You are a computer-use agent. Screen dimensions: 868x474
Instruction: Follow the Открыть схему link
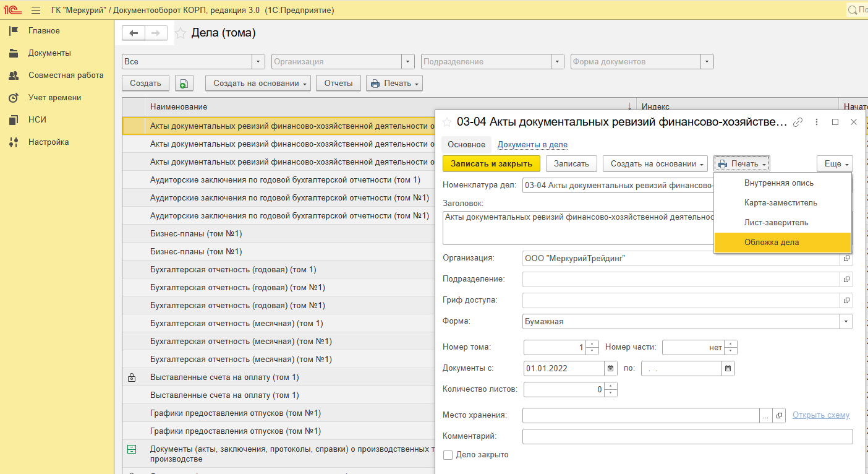click(x=821, y=415)
